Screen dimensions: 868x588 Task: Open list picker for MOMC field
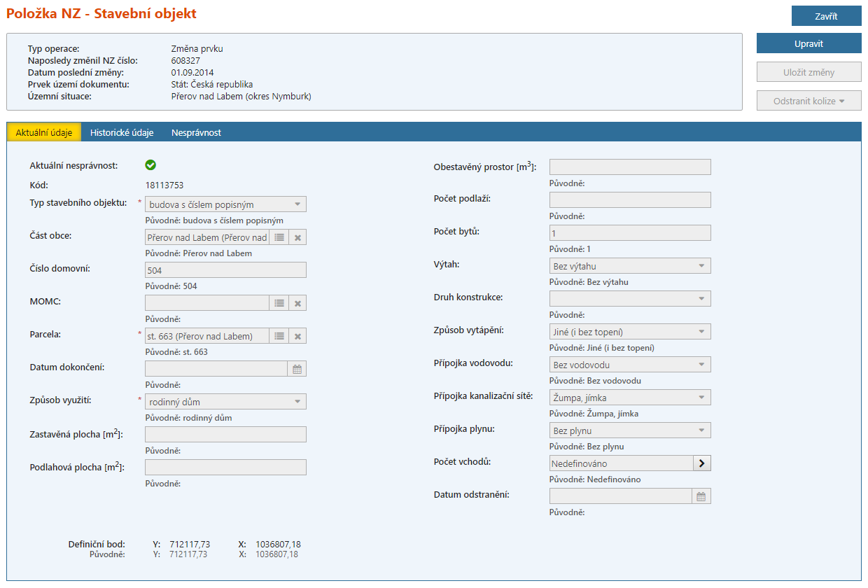279,303
